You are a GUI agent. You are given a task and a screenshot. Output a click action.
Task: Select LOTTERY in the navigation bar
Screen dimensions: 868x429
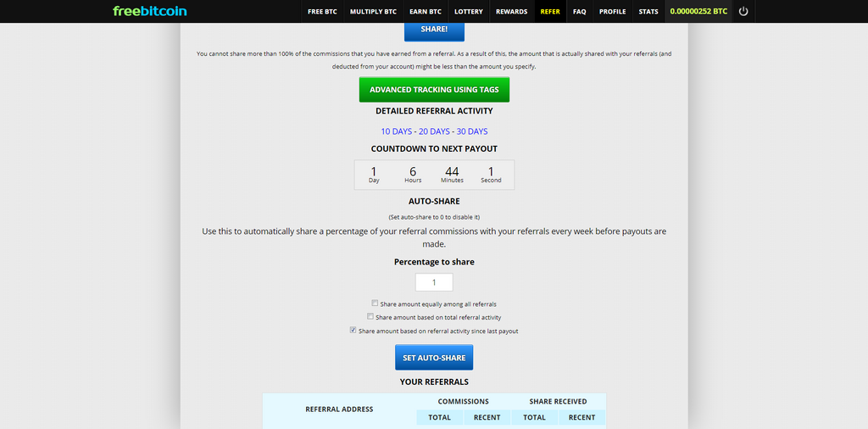[468, 11]
